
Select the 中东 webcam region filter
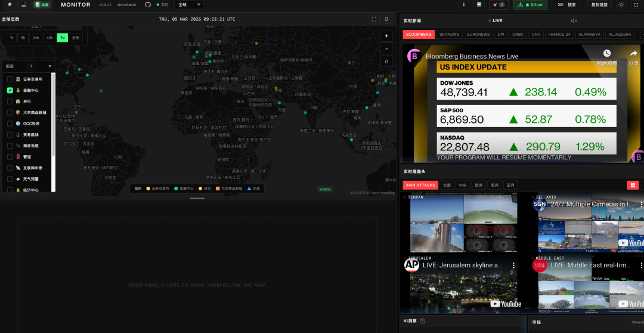tap(462, 185)
